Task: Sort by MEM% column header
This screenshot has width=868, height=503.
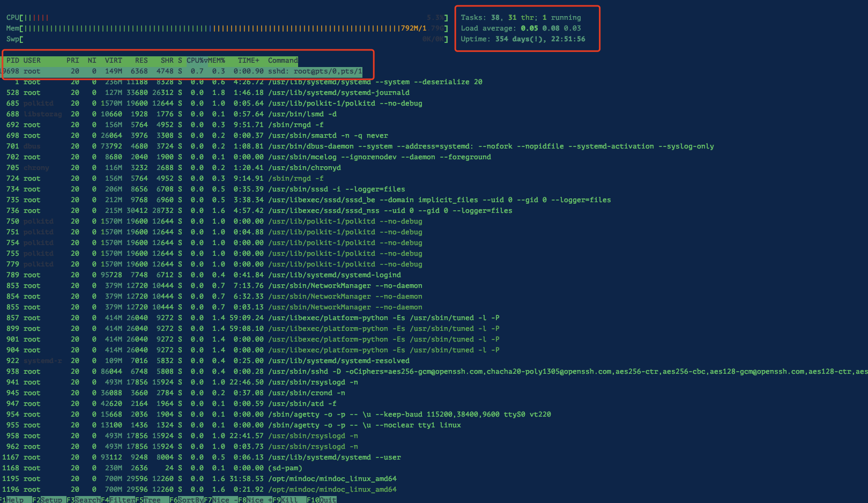Action: tap(217, 61)
